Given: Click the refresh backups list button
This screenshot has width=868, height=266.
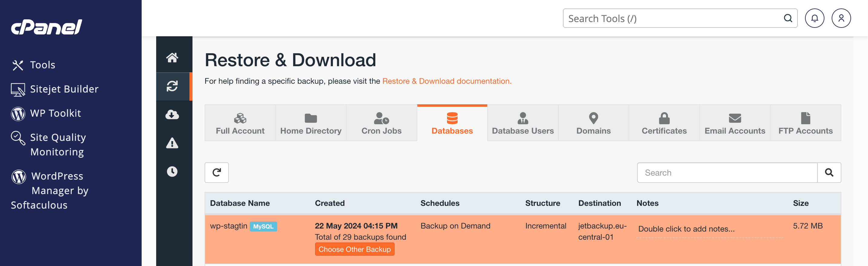Looking at the screenshot, I should 216,172.
